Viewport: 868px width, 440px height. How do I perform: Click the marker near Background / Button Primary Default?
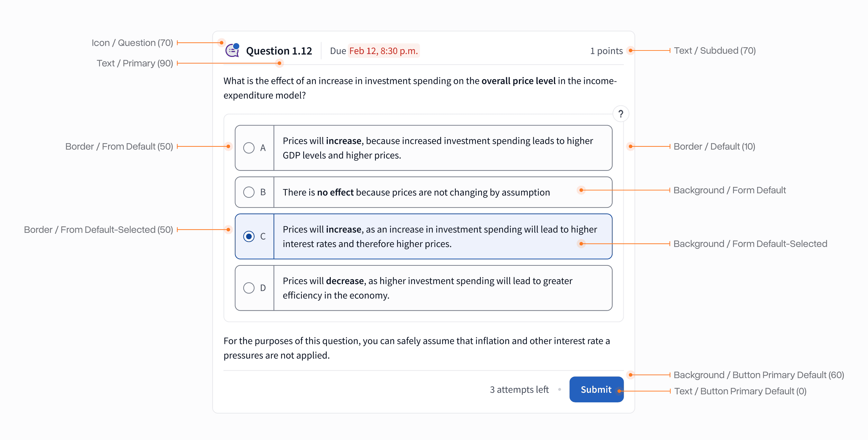tap(631, 374)
